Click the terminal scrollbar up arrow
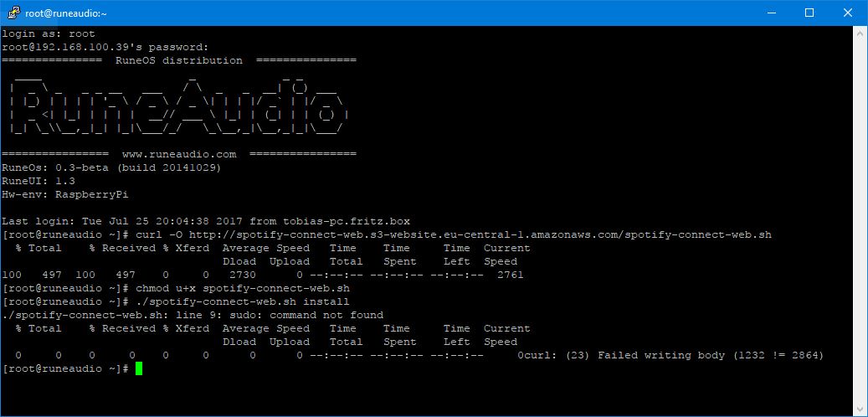Screen dimensions: 868x417 pyautogui.click(x=860, y=32)
